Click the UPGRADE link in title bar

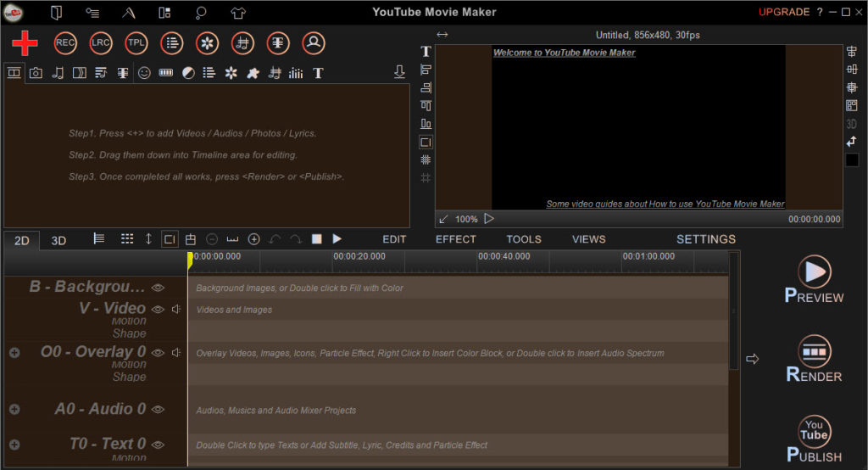click(784, 12)
